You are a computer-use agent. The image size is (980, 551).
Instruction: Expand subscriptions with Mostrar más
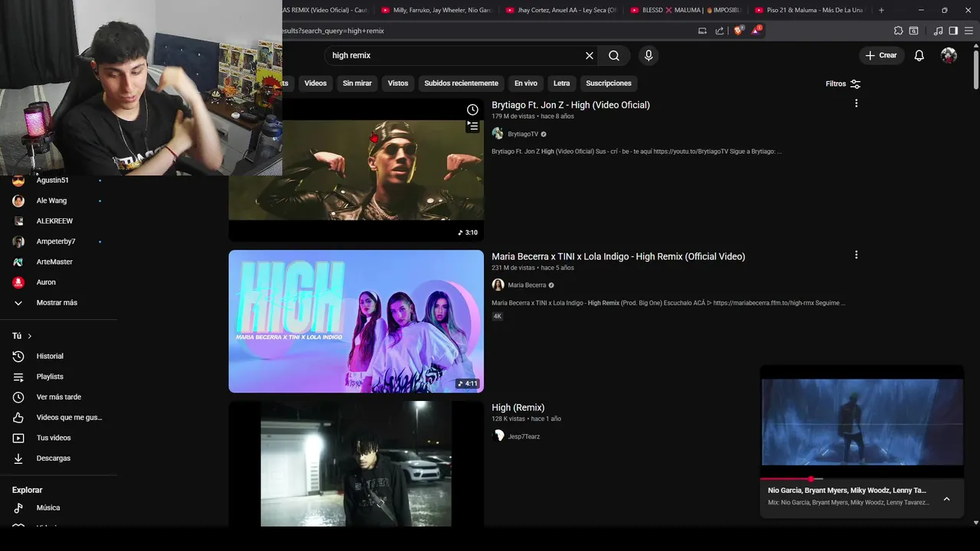pos(58,302)
